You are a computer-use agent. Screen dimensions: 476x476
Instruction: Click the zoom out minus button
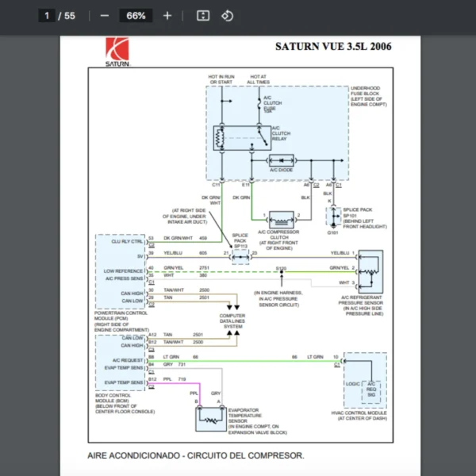click(105, 16)
